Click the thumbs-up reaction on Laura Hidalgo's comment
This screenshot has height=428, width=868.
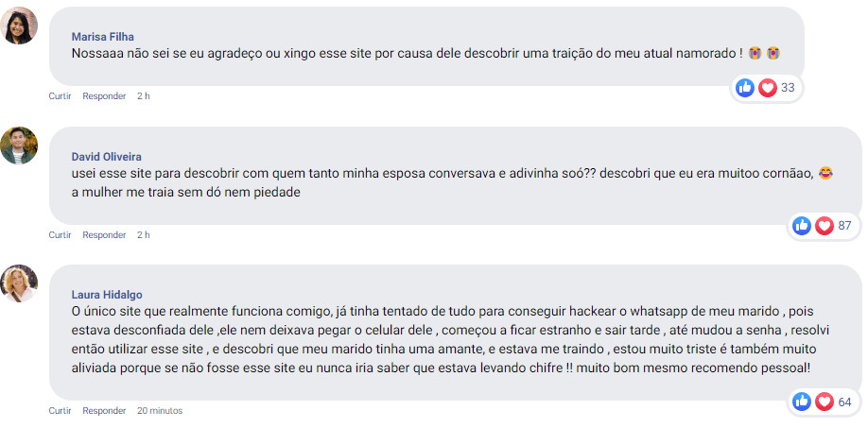click(x=802, y=402)
